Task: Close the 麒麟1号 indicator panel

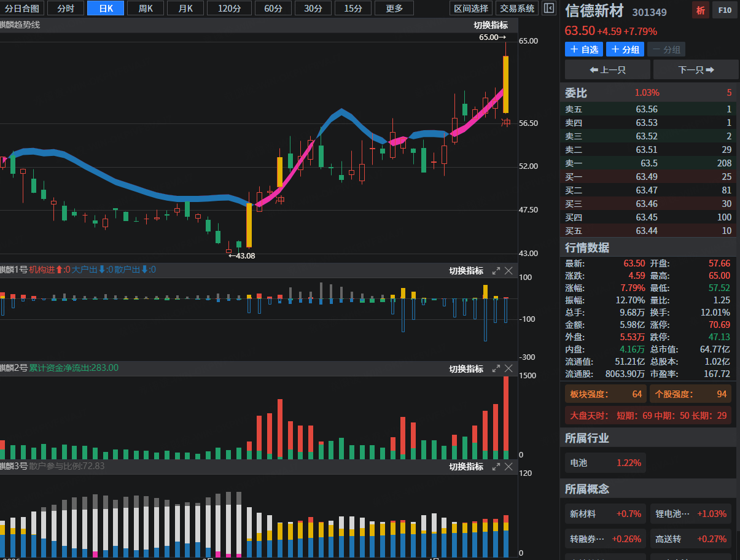Action: (x=508, y=271)
